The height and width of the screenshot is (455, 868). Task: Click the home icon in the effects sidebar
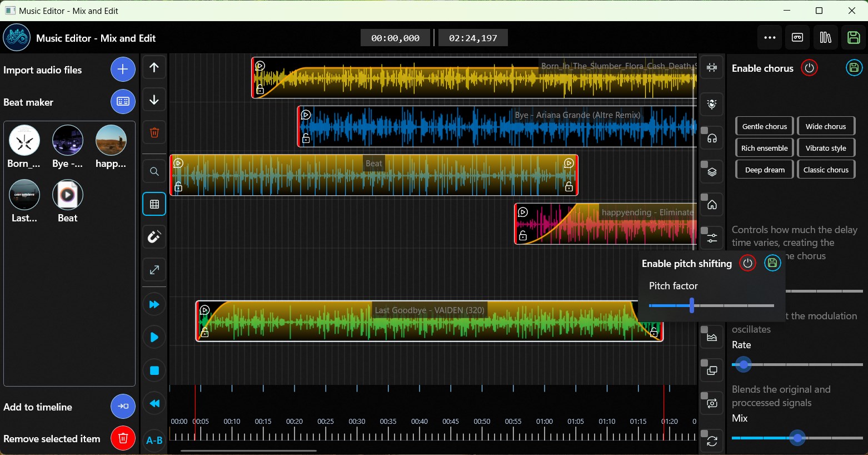(711, 204)
